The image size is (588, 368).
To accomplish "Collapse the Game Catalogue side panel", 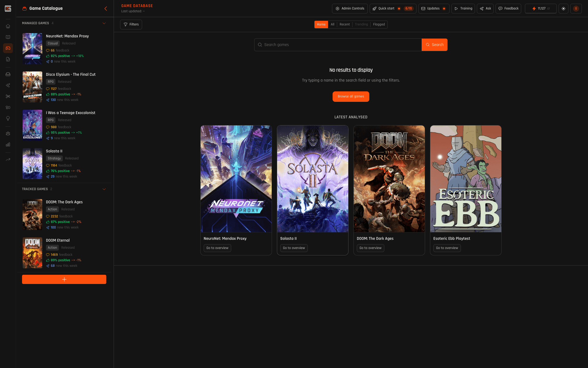I will (106, 9).
